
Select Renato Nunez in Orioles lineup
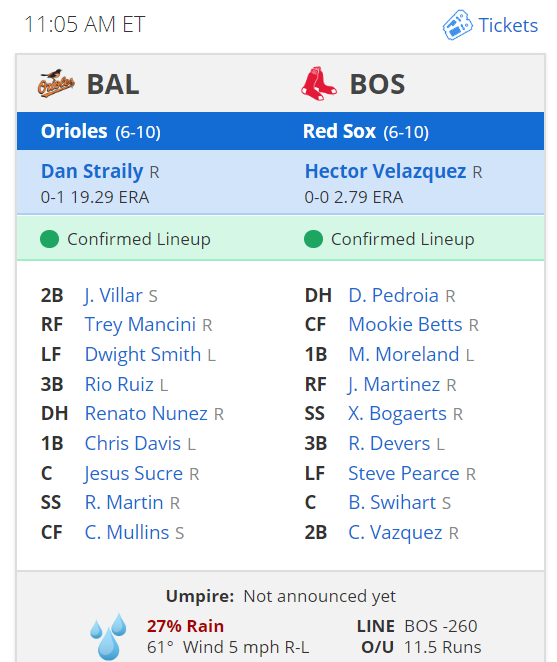point(146,413)
